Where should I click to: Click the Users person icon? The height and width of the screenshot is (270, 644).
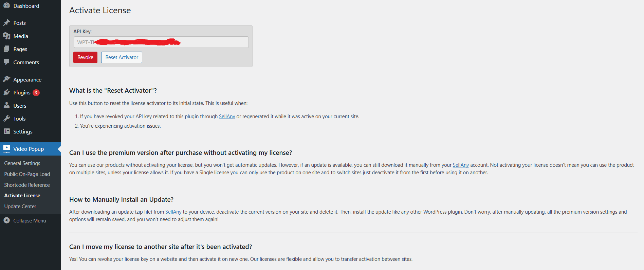click(6, 106)
